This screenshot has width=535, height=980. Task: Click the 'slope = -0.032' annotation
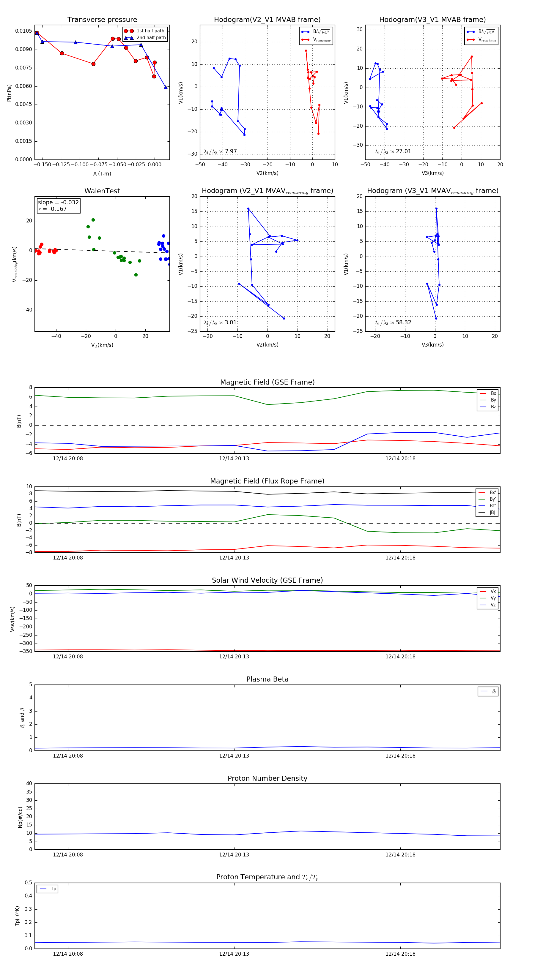[58, 203]
